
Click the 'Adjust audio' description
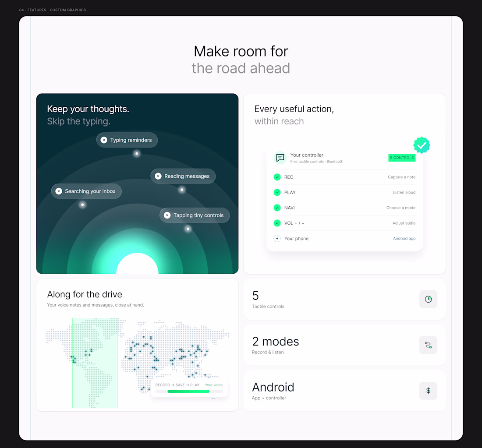click(x=404, y=223)
